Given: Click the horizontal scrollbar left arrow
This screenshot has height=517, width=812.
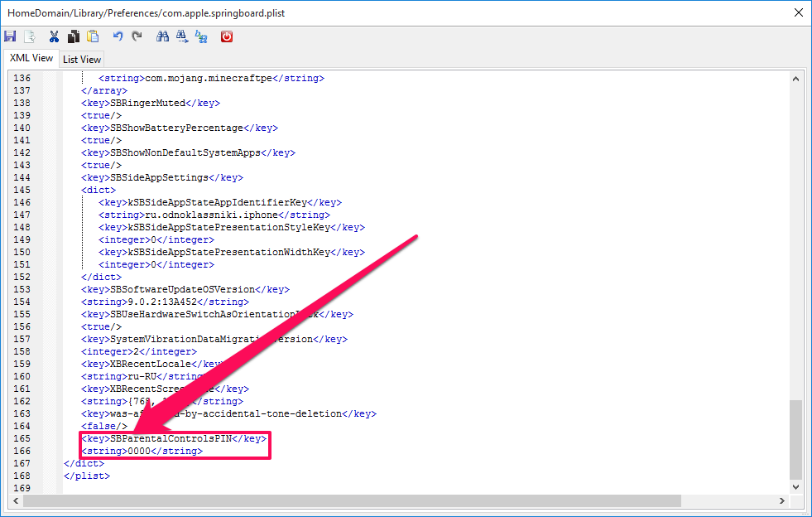Looking at the screenshot, I should (17, 501).
